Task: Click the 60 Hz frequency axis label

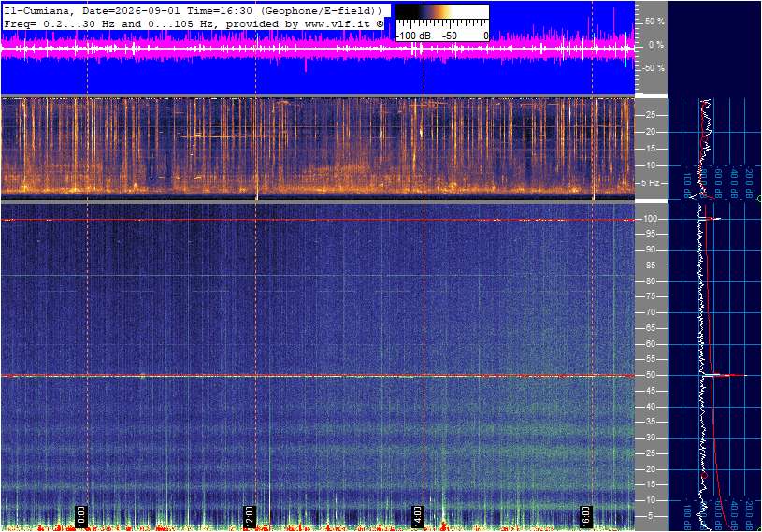Action: click(x=650, y=344)
